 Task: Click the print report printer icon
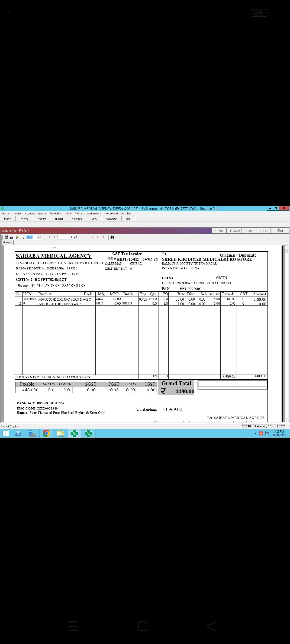(6, 237)
